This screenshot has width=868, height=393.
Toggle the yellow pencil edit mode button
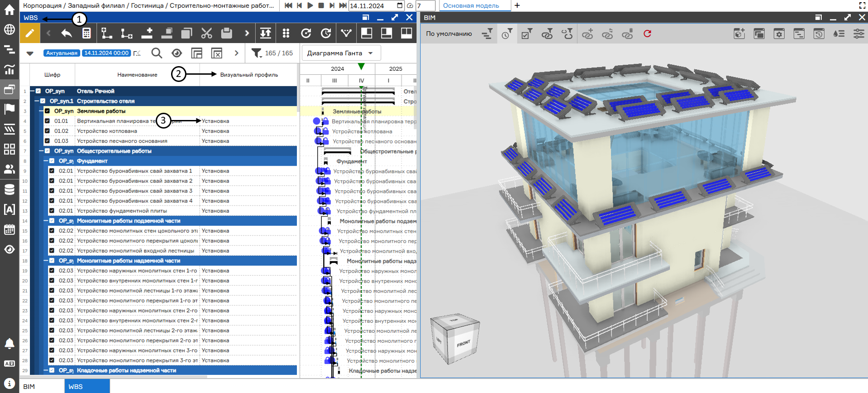pyautogui.click(x=29, y=33)
